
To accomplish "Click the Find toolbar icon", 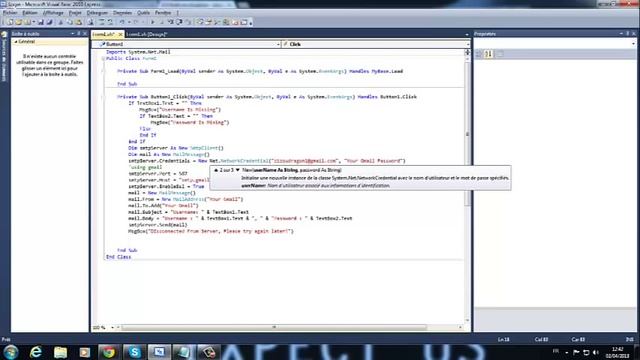I will pos(91,22).
